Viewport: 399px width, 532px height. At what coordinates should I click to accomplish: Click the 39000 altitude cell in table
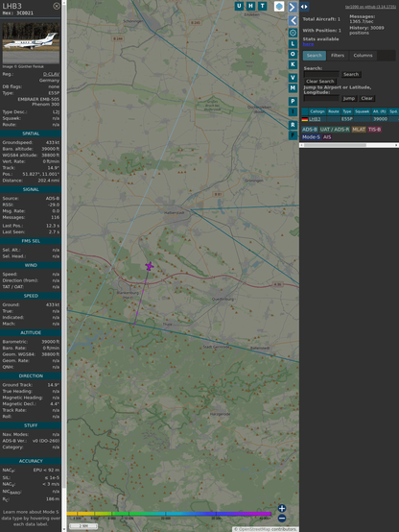click(x=380, y=119)
